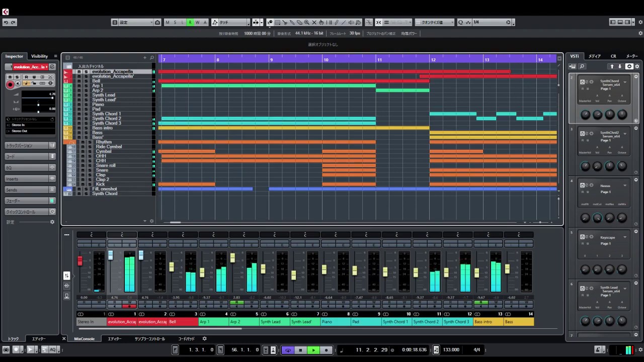Mute the Bell track

(x=79, y=81)
